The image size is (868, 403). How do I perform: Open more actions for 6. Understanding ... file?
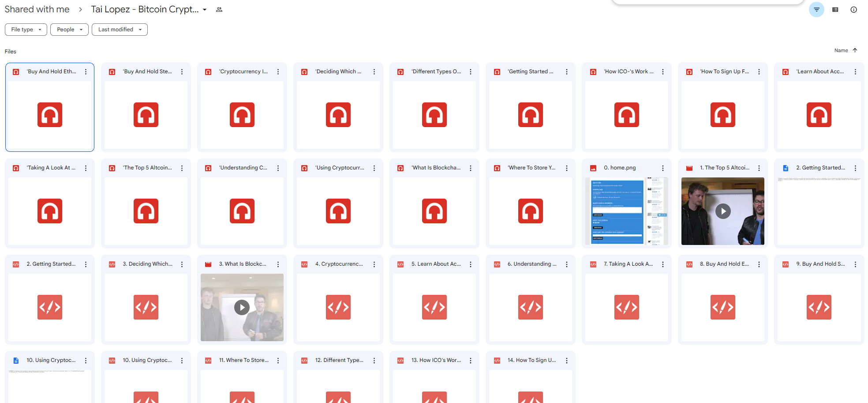click(x=567, y=264)
